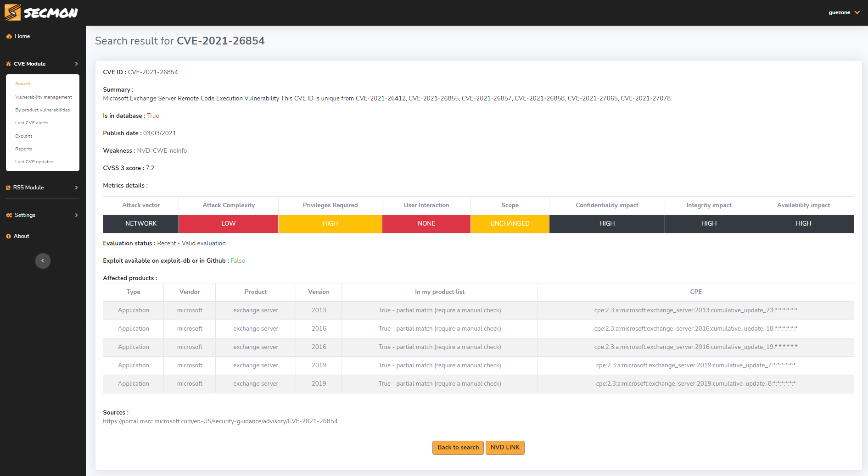868x476 pixels.
Task: Click the cumulative_update_18 CPE cell
Action: tap(696, 329)
